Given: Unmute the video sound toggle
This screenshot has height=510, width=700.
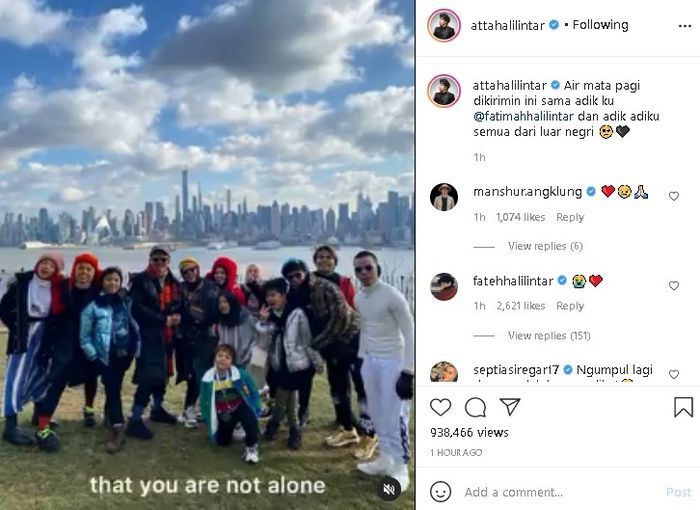Looking at the screenshot, I should coord(389,489).
